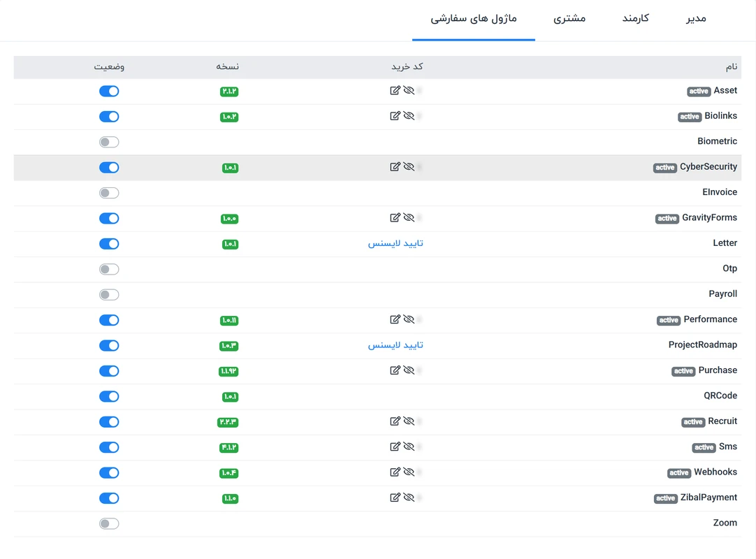This screenshot has width=756, height=559.
Task: Click the وضعیت column header
Action: click(x=109, y=66)
